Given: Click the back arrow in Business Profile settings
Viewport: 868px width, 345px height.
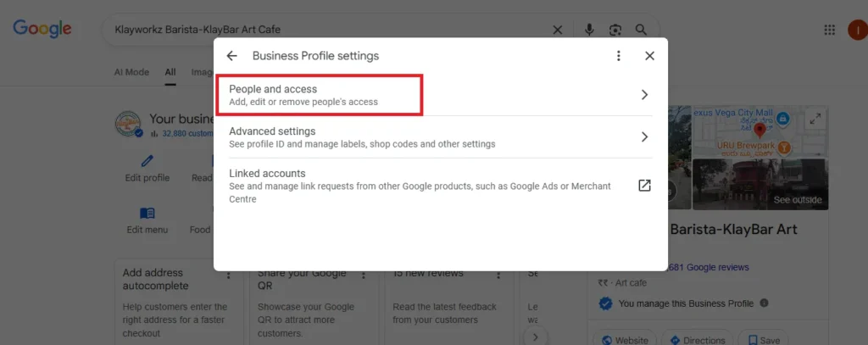Looking at the screenshot, I should [x=231, y=56].
